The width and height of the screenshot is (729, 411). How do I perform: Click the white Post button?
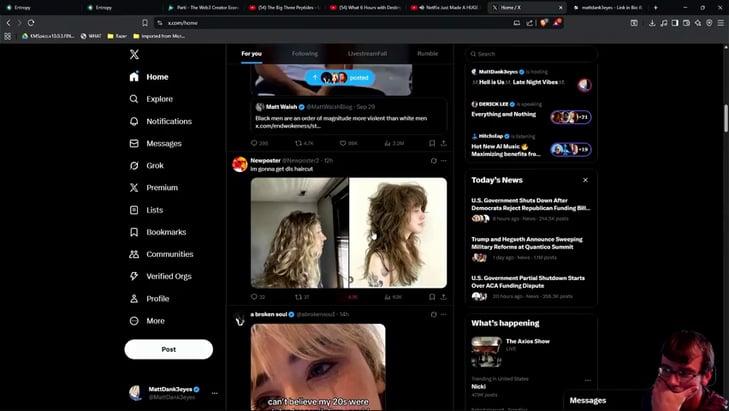pyautogui.click(x=169, y=349)
